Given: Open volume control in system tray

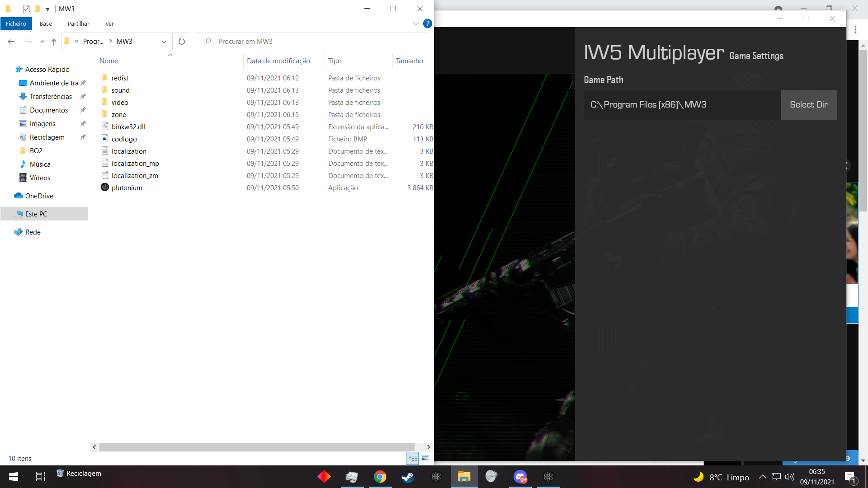Looking at the screenshot, I should coord(789,476).
